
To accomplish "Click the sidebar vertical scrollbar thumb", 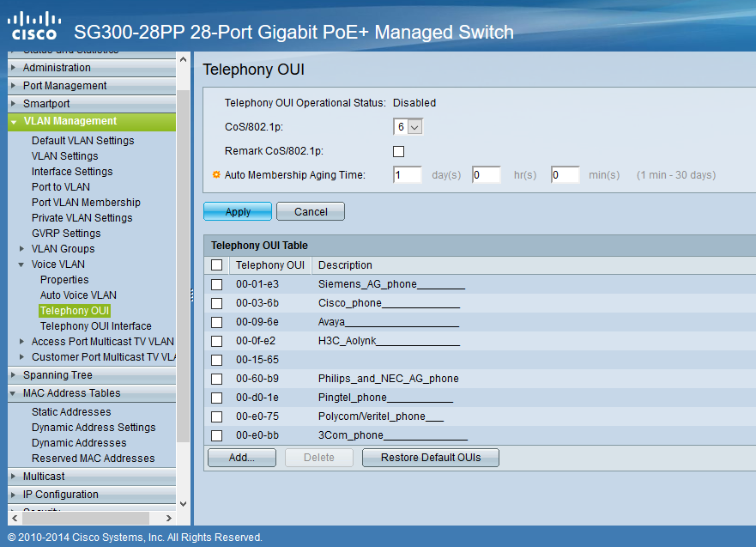I will (x=184, y=266).
